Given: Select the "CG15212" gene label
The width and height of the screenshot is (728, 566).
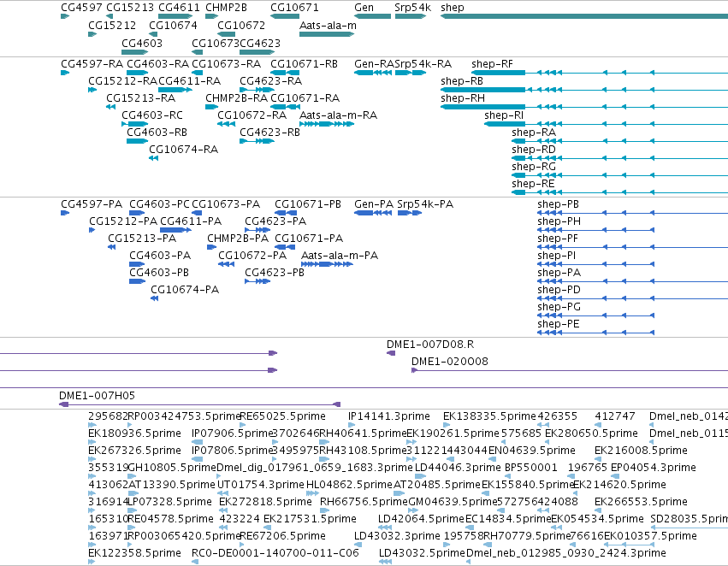Looking at the screenshot, I should pos(112,26).
